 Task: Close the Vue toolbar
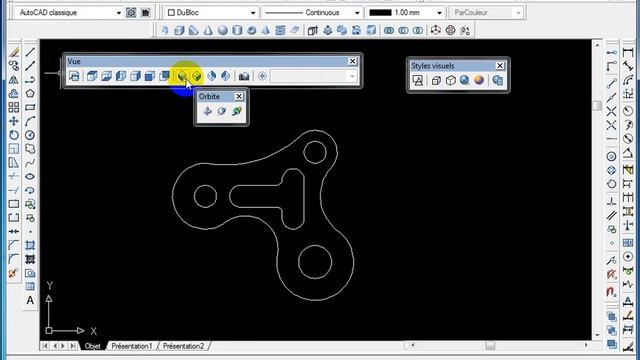tap(353, 61)
